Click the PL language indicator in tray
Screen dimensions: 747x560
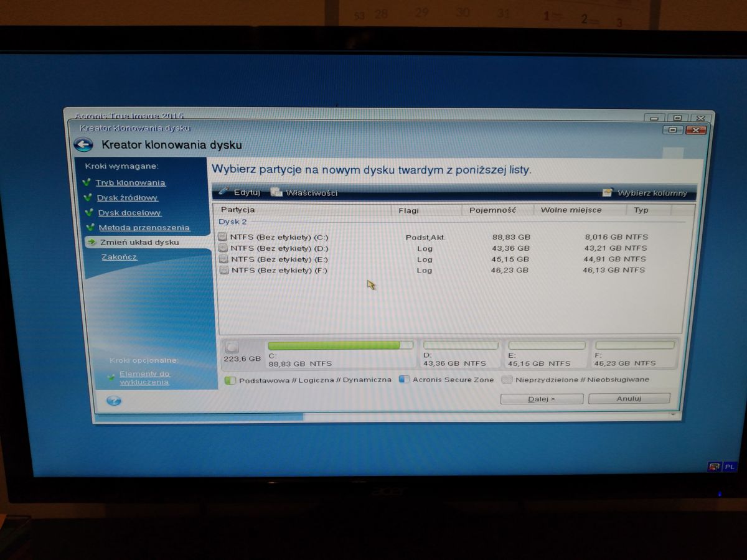pyautogui.click(x=730, y=466)
